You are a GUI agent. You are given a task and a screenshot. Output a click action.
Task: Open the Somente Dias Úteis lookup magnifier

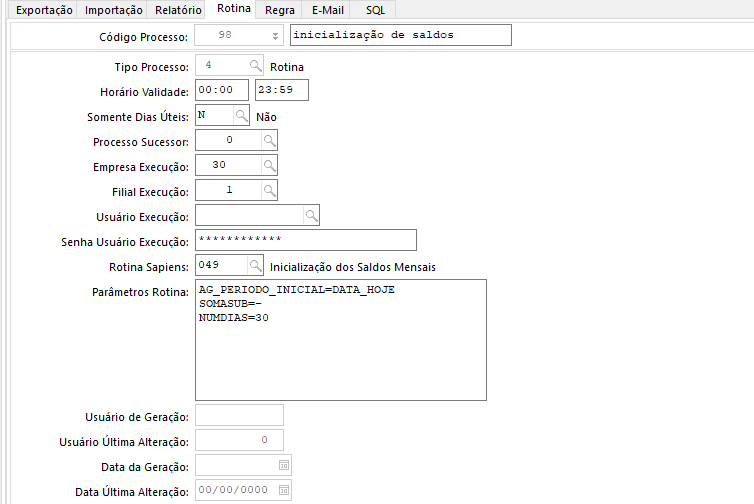(240, 115)
